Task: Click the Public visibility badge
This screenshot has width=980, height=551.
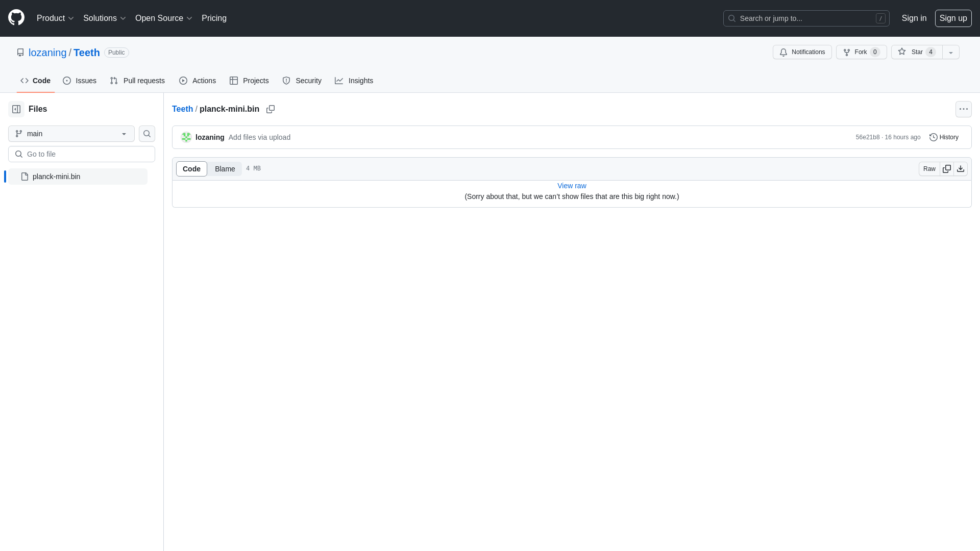Action: pyautogui.click(x=116, y=53)
